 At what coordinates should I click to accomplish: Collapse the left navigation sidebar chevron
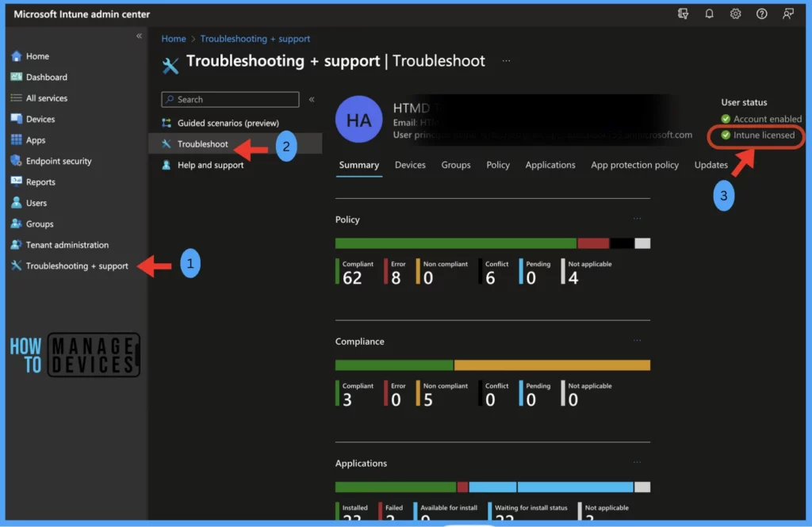(139, 36)
